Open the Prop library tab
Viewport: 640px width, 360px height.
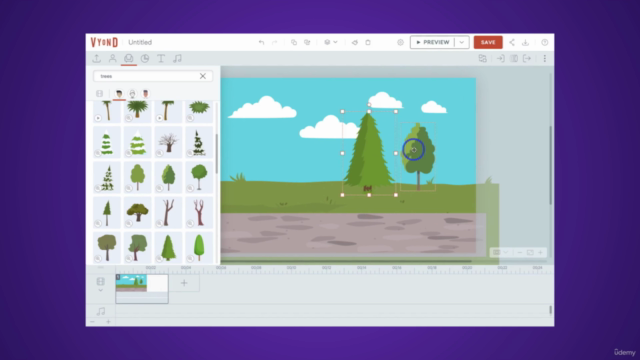(129, 58)
